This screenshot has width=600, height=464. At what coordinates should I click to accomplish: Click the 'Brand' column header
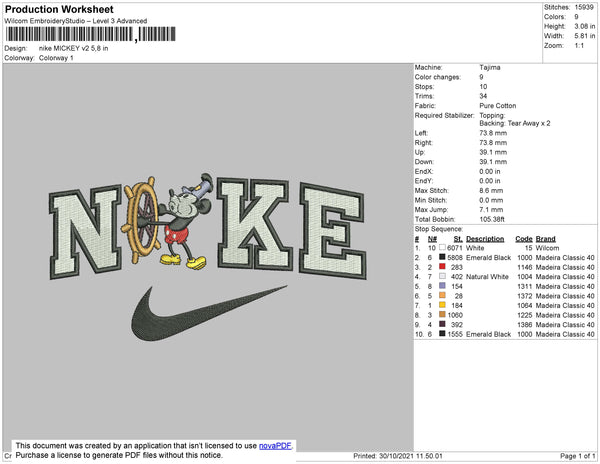[x=545, y=239]
